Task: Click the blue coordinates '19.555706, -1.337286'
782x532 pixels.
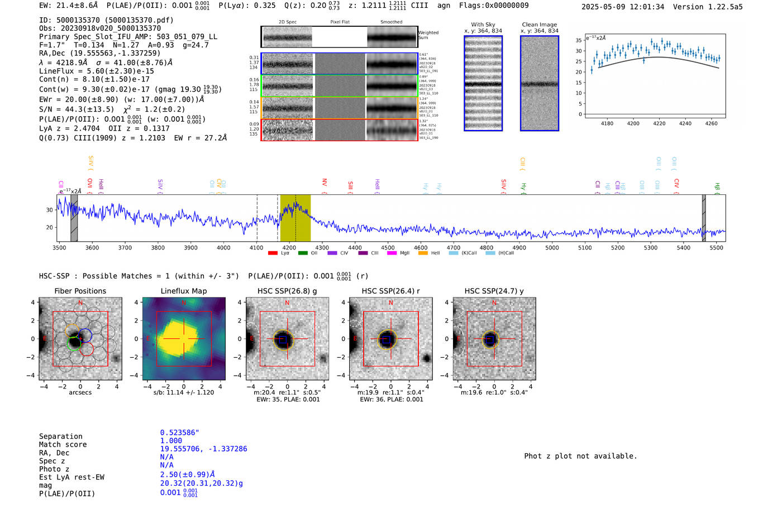Action: tap(203, 449)
